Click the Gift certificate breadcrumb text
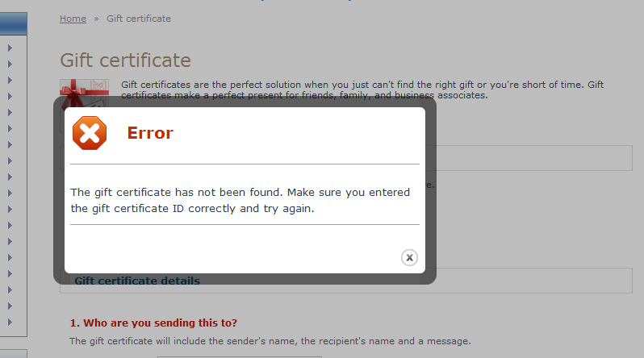This screenshot has height=358, width=644. pos(139,19)
